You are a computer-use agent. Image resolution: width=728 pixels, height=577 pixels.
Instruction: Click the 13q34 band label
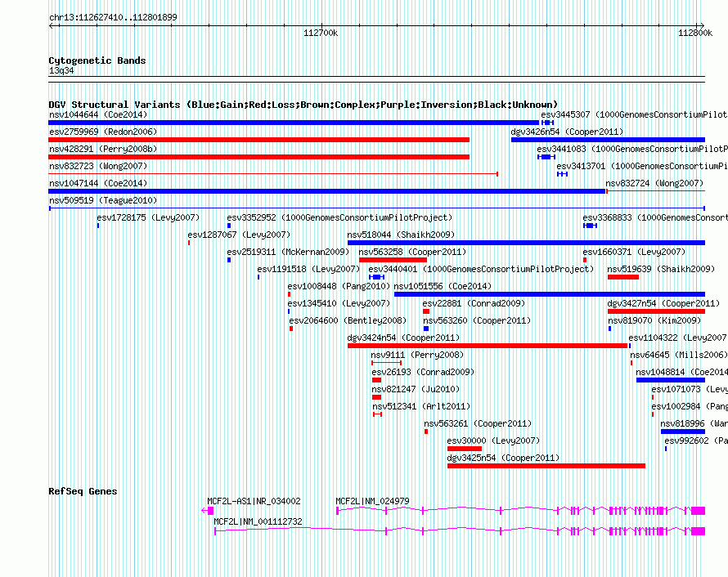pyautogui.click(x=61, y=71)
